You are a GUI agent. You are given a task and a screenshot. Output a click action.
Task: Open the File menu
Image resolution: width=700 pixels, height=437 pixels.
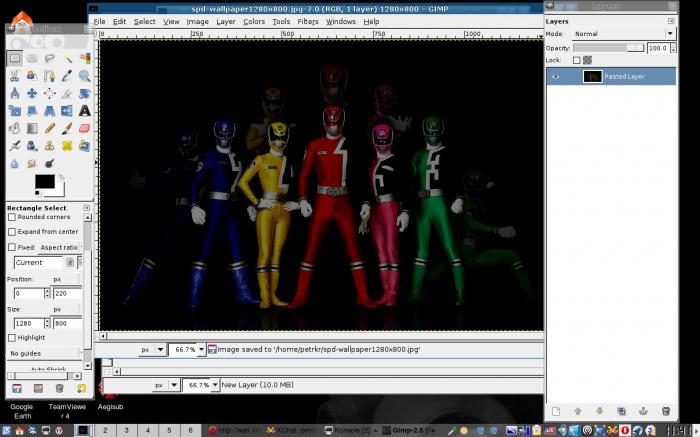pos(100,21)
